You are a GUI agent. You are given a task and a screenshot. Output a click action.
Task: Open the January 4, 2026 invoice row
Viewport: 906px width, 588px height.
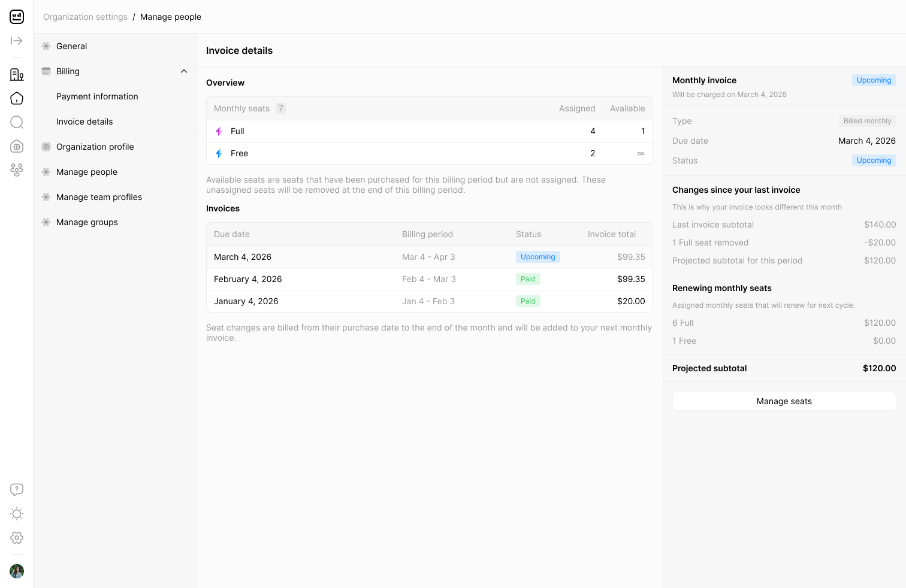click(x=430, y=301)
